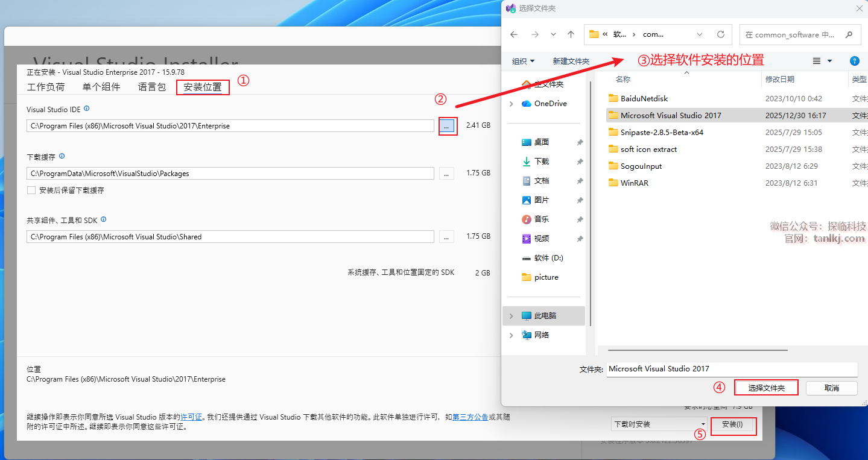The height and width of the screenshot is (460, 868).
Task: Click the 文件夹 name input field
Action: point(731,369)
